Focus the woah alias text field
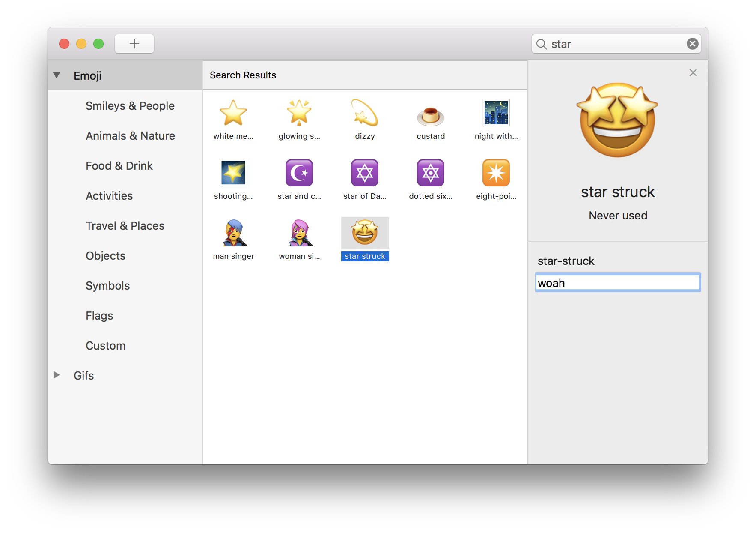The image size is (756, 533). (618, 283)
